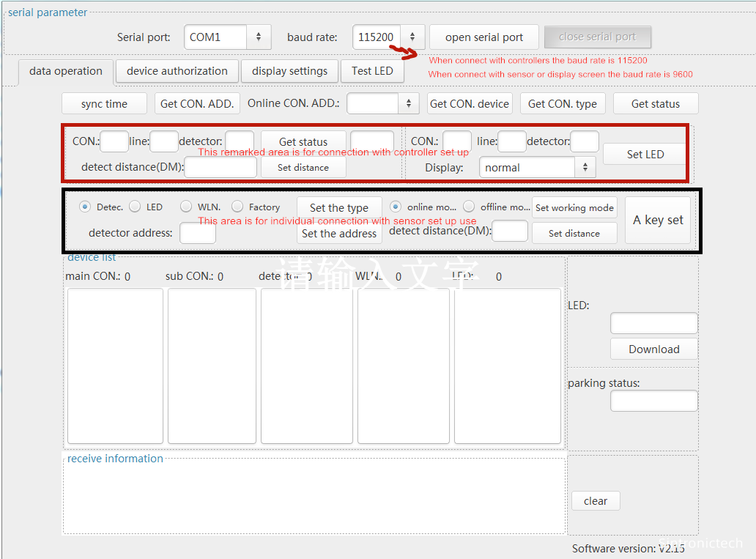Click the A key set button
This screenshot has height=559, width=756.
coord(658,220)
